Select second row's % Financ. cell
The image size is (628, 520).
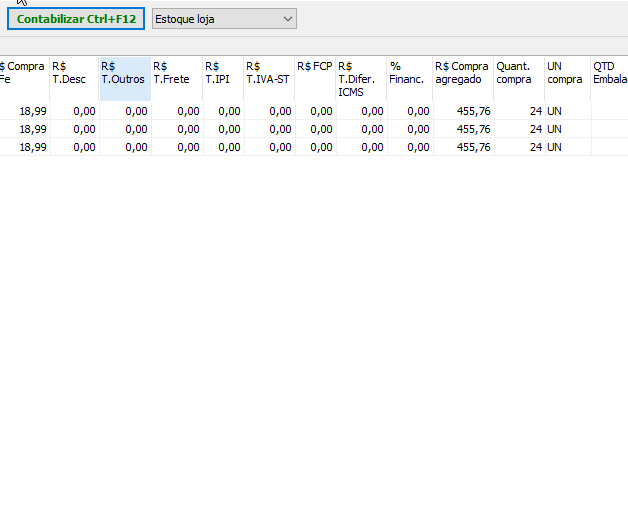pyautogui.click(x=409, y=129)
